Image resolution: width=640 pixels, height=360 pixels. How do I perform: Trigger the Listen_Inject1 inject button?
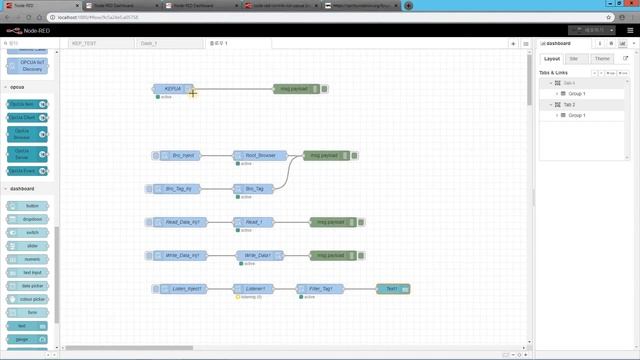click(x=156, y=289)
